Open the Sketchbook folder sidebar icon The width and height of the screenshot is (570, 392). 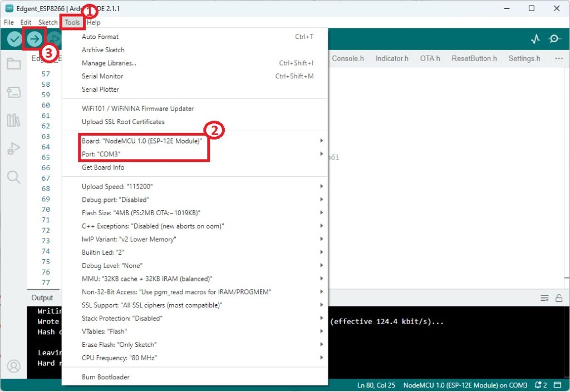click(14, 64)
